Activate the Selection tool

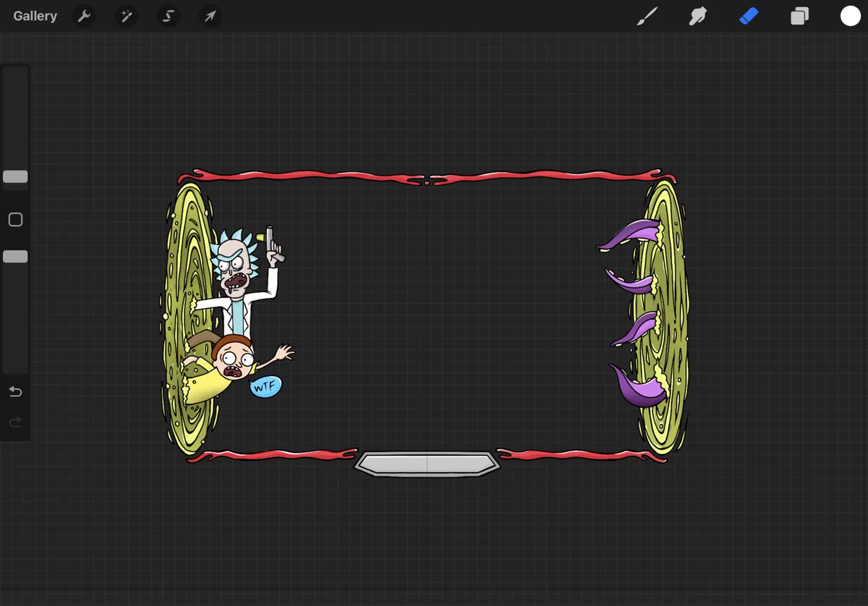point(169,16)
